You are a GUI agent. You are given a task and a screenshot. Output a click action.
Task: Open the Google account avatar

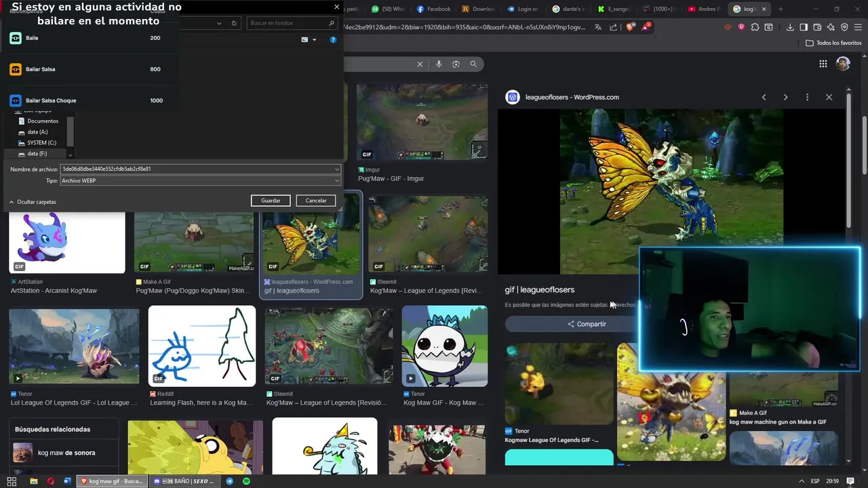843,64
